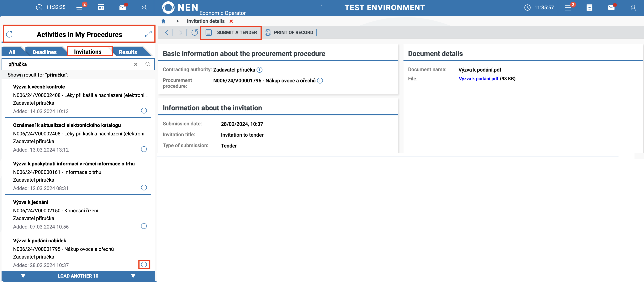
Task: Expand list with LOAD ANOTHER 10
Action: tap(78, 276)
